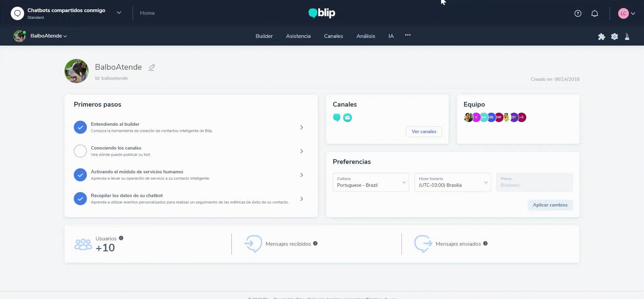
Task: Go to the Home link
Action: click(x=147, y=13)
